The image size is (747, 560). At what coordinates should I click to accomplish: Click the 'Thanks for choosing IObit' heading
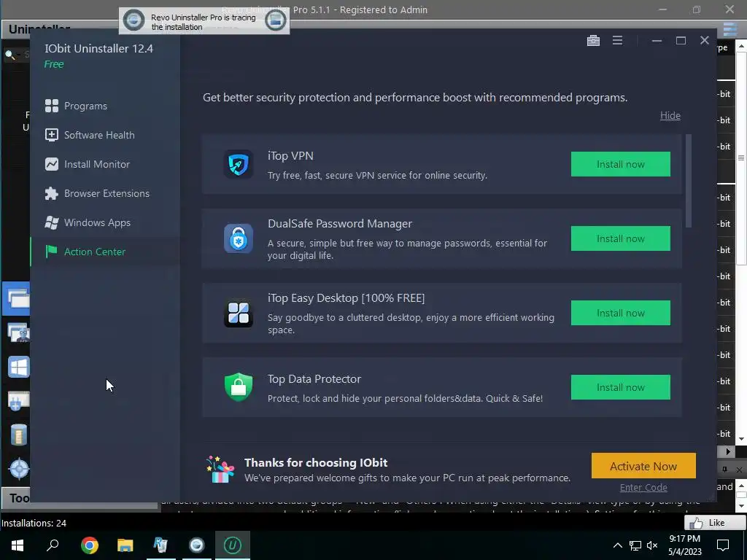[315, 463]
